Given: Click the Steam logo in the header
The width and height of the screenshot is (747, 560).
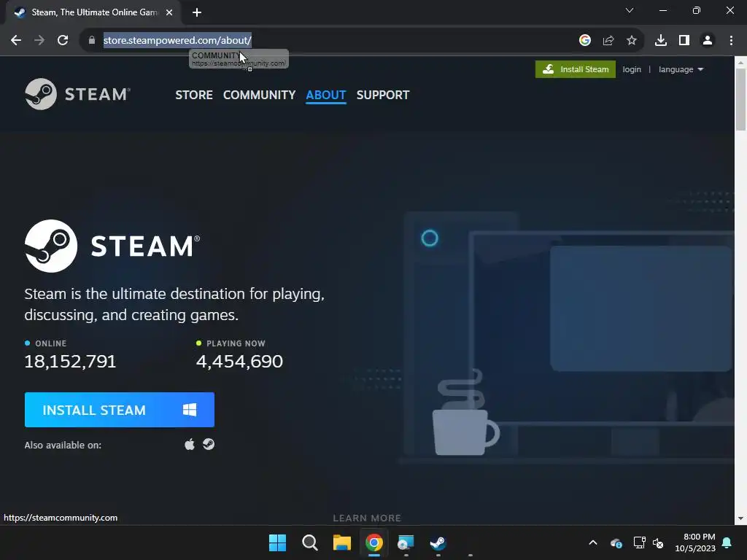Looking at the screenshot, I should (x=77, y=94).
